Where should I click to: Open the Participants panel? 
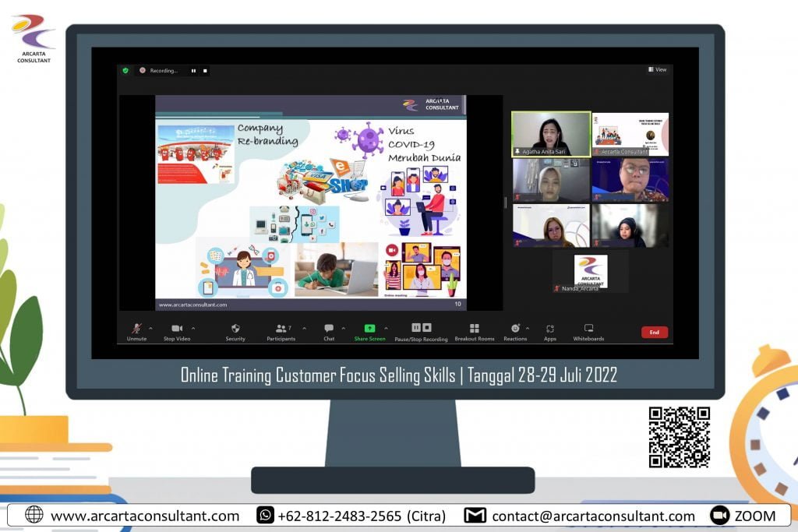[x=281, y=329]
